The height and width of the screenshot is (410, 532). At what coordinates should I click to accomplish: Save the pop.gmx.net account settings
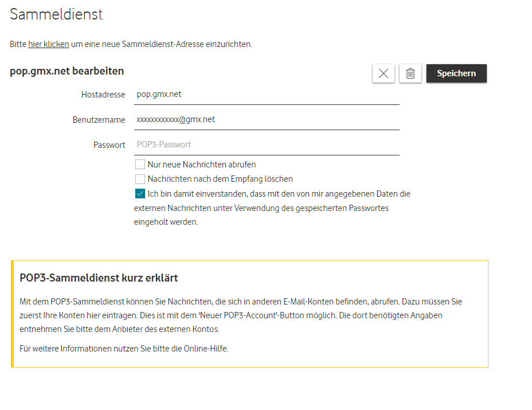456,73
